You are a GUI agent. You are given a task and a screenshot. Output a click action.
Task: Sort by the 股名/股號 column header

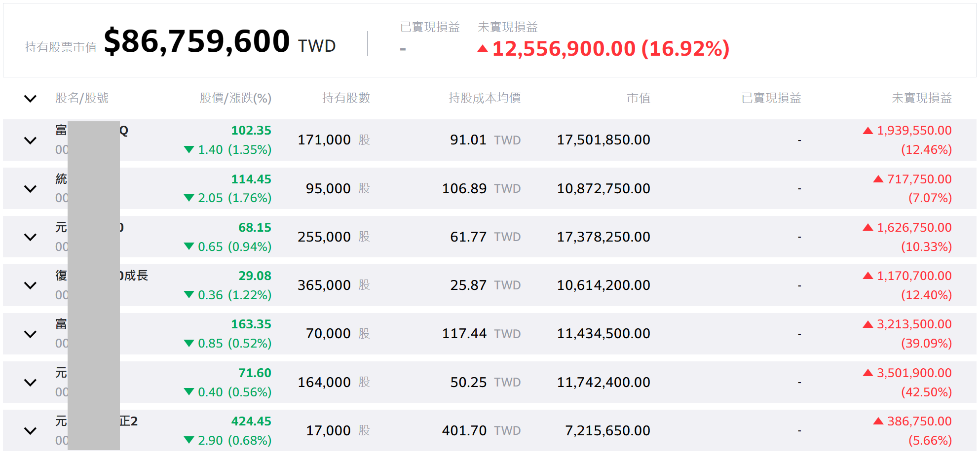(82, 98)
